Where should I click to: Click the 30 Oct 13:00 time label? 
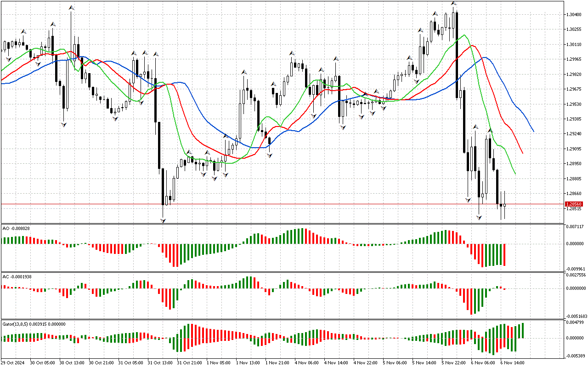[72, 363]
